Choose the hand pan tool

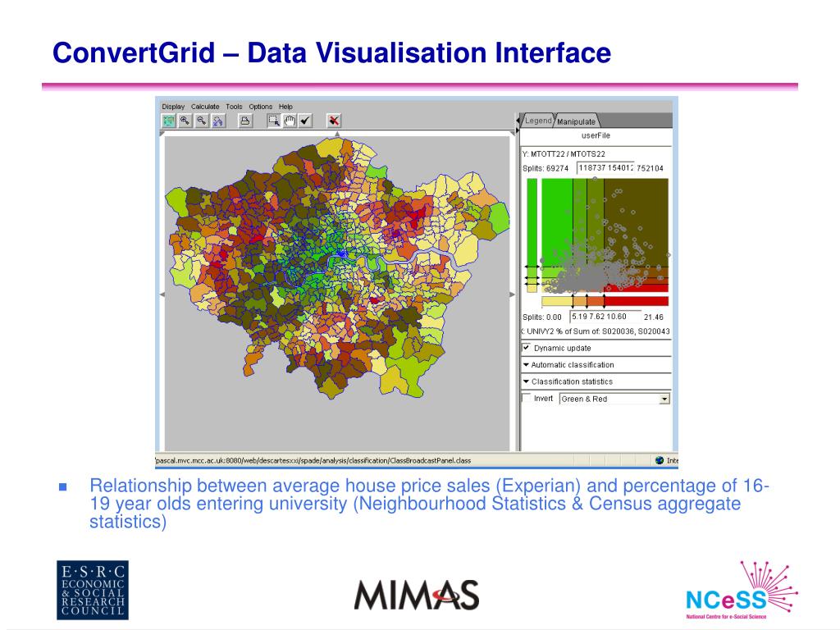point(290,121)
